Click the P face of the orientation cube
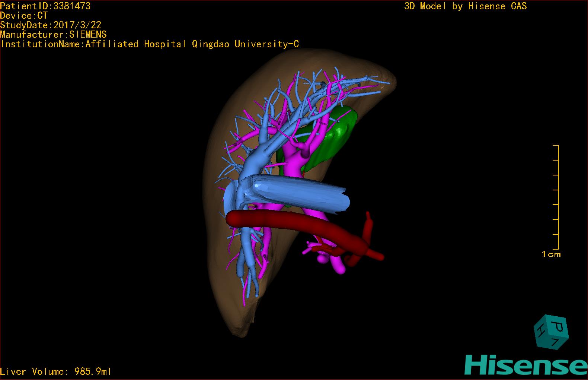This screenshot has height=380, width=588. (x=557, y=326)
